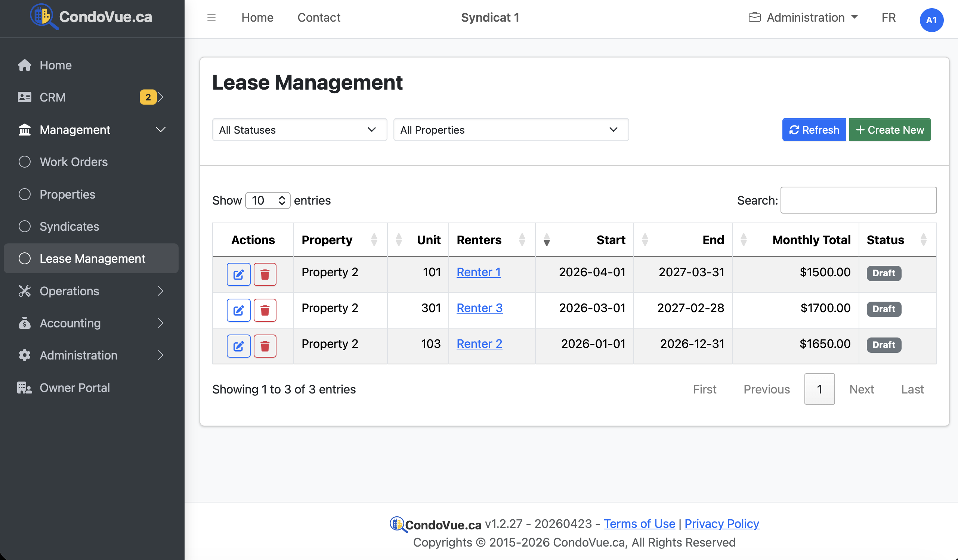Open the A1 user avatar
The width and height of the screenshot is (958, 560).
coord(931,20)
